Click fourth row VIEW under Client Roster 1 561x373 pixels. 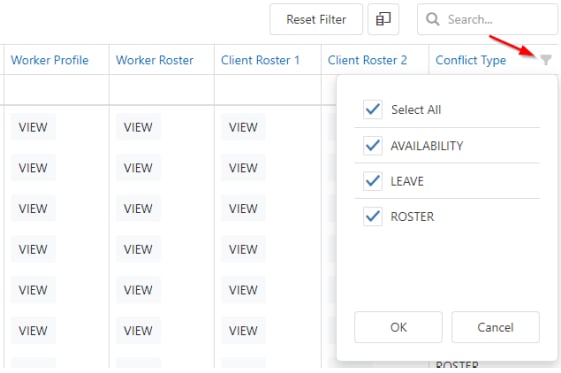243,249
